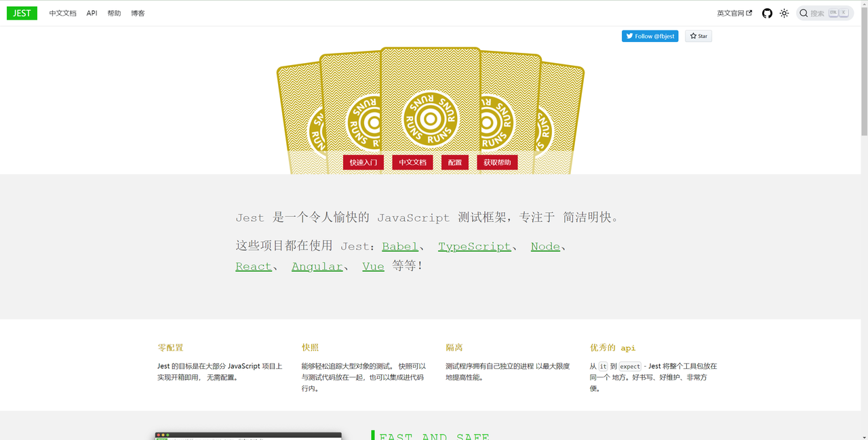This screenshot has width=868, height=440.
Task: Click the red 获取帮助 button
Action: click(497, 163)
